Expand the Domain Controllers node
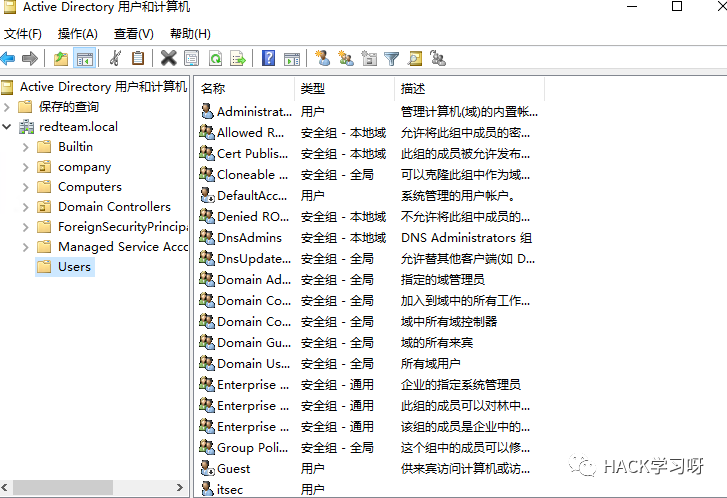The image size is (727, 498). (x=26, y=207)
